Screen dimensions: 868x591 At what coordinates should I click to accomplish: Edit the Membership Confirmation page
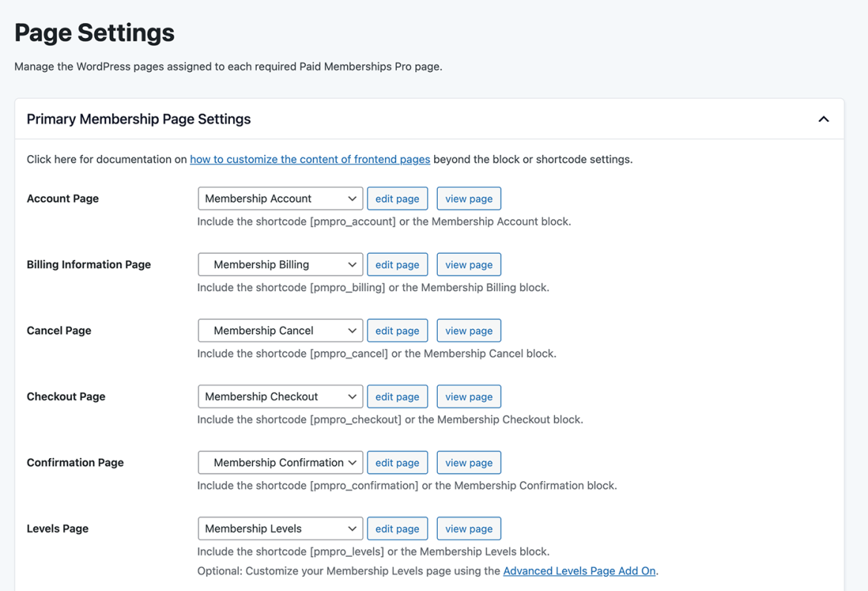(398, 462)
